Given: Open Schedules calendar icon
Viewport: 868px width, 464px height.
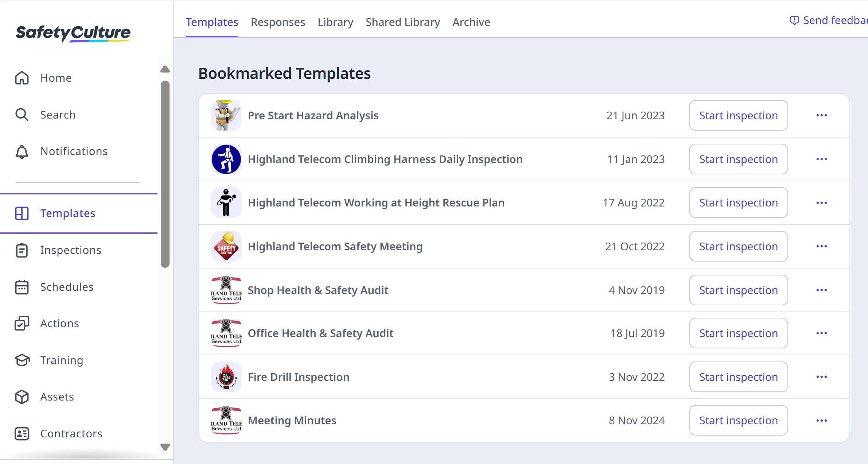Looking at the screenshot, I should (x=22, y=287).
